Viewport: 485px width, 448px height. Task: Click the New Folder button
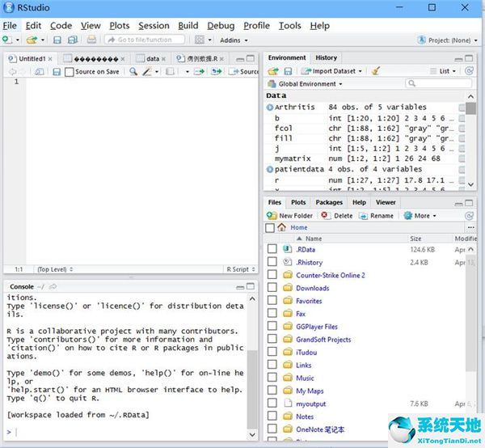tap(289, 216)
